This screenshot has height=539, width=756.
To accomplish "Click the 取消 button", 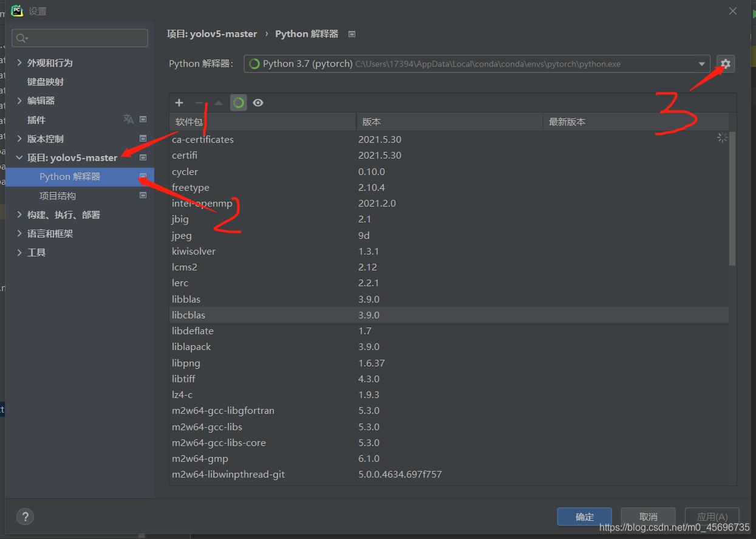I will tap(648, 517).
